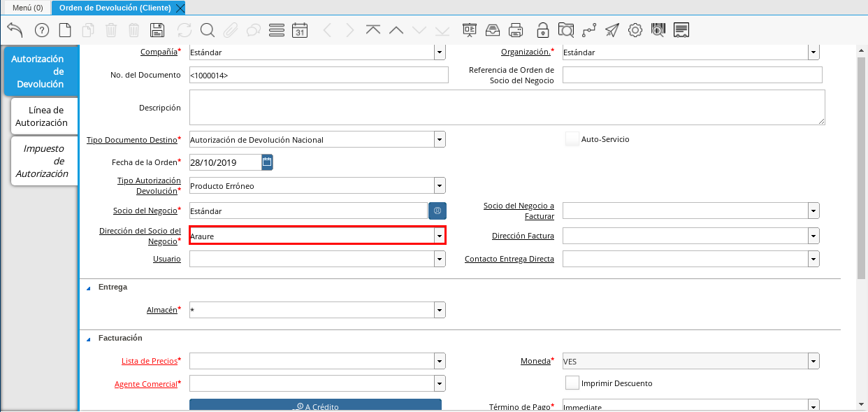The width and height of the screenshot is (868, 412).
Task: Save the record using floppy disk icon
Action: pos(157,30)
